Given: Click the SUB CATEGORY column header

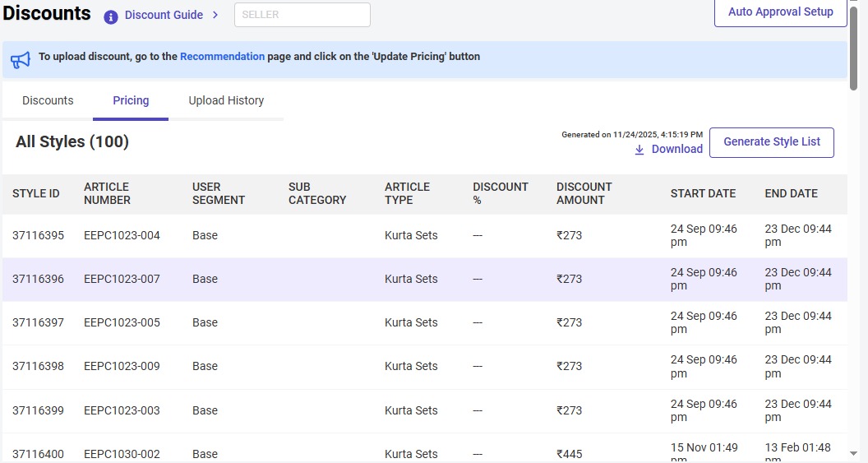Looking at the screenshot, I should (317, 194).
